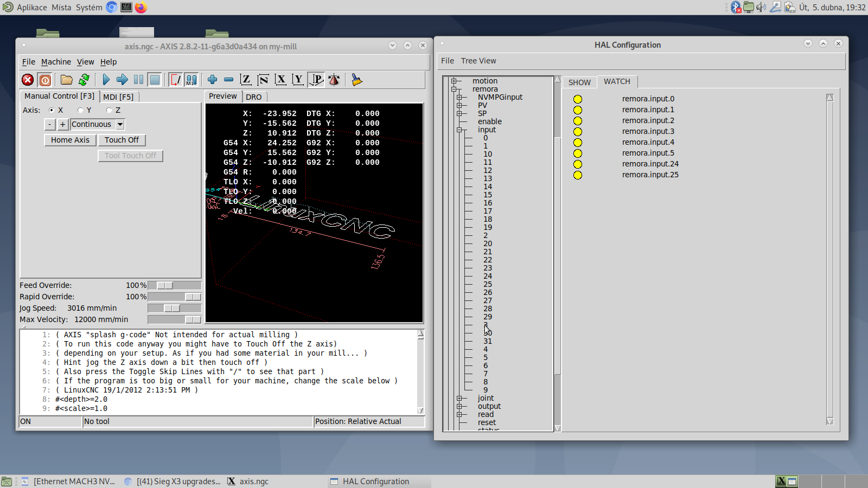
Task: Jog negative with the minus button
Action: 49,124
